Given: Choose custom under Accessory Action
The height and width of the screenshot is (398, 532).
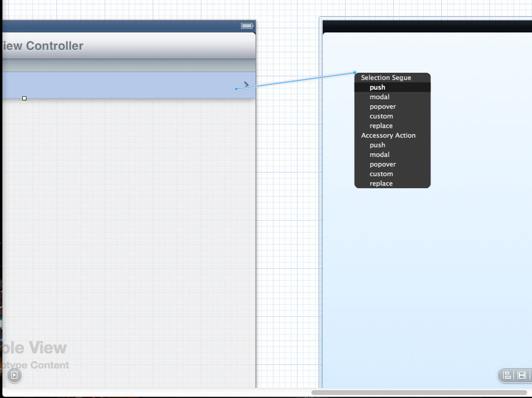Looking at the screenshot, I should pos(381,174).
